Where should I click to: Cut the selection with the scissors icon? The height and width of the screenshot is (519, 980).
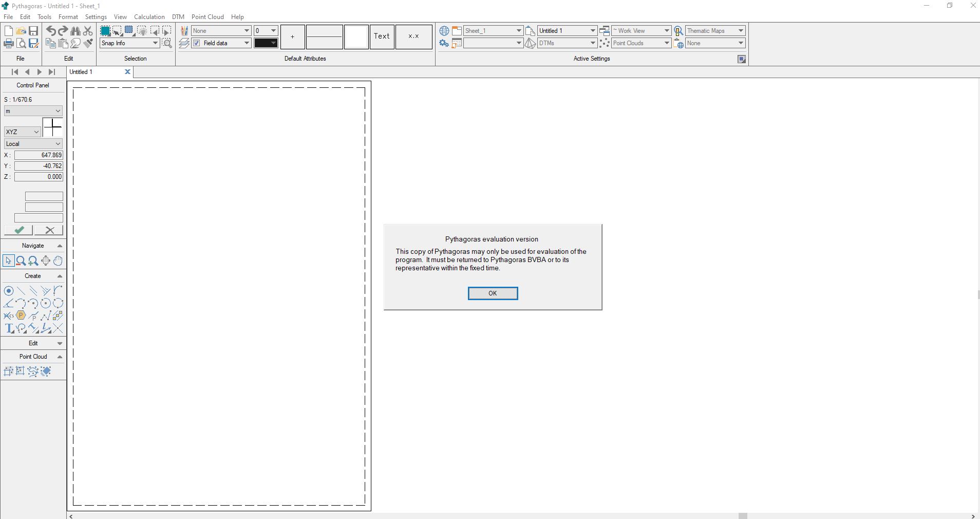[88, 31]
